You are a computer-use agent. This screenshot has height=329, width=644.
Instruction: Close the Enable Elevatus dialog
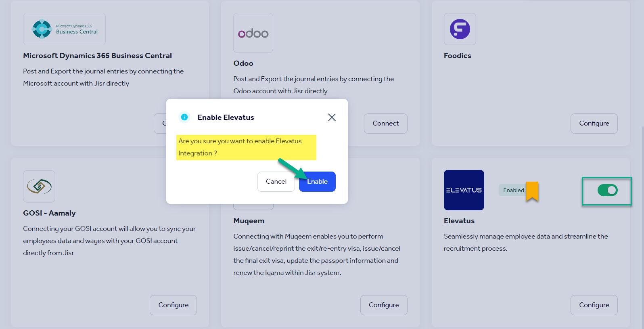click(x=332, y=117)
